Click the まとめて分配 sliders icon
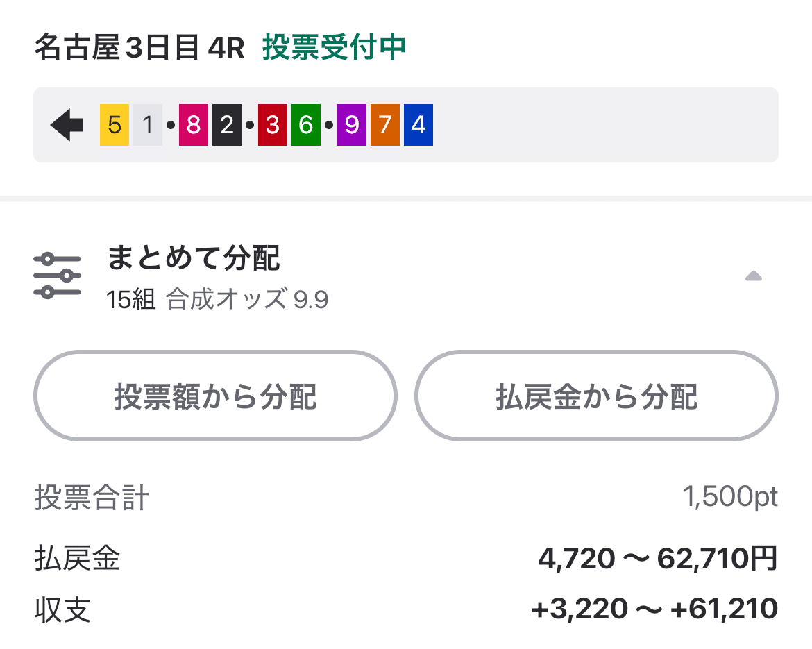This screenshot has height=649, width=812. 58,273
